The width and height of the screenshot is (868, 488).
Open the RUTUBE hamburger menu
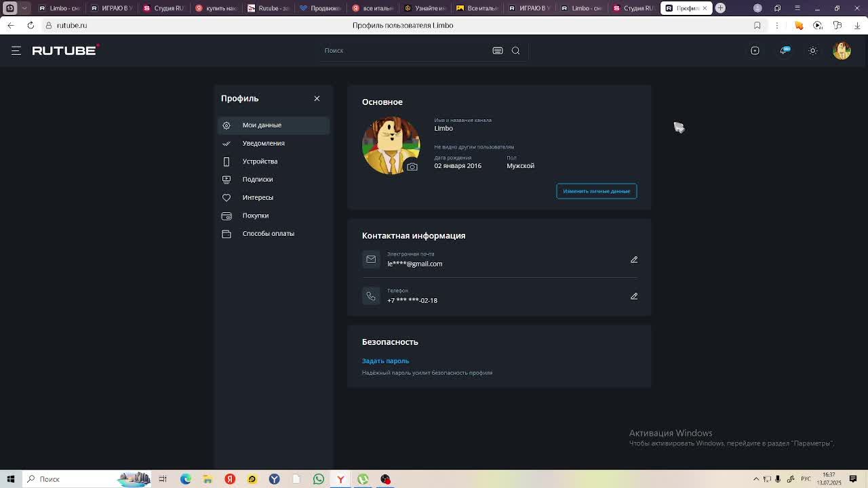click(16, 50)
